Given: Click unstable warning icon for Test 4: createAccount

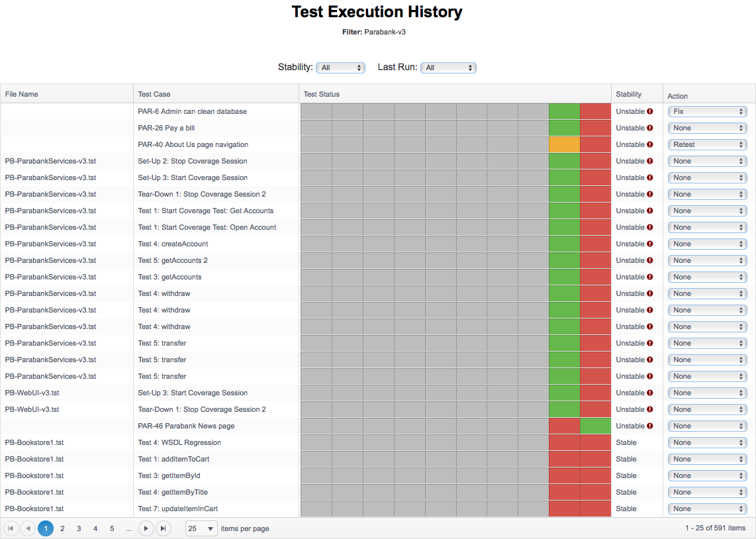Looking at the screenshot, I should pos(650,244).
